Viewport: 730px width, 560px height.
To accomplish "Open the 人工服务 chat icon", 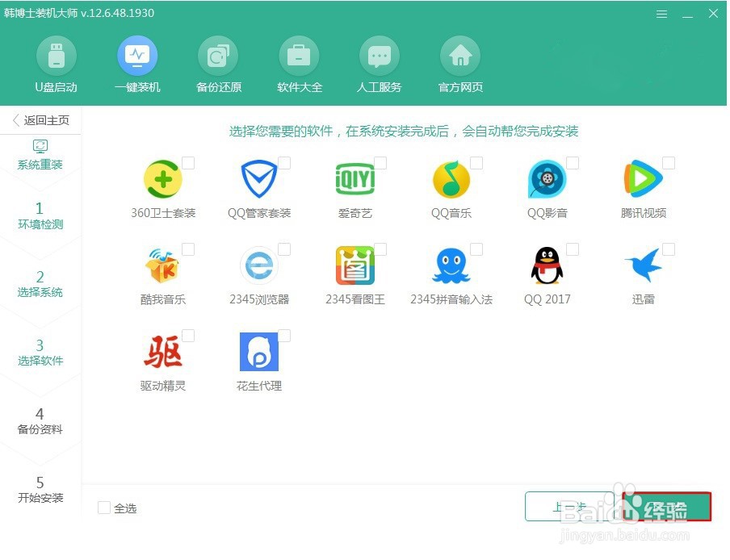I will click(x=380, y=56).
